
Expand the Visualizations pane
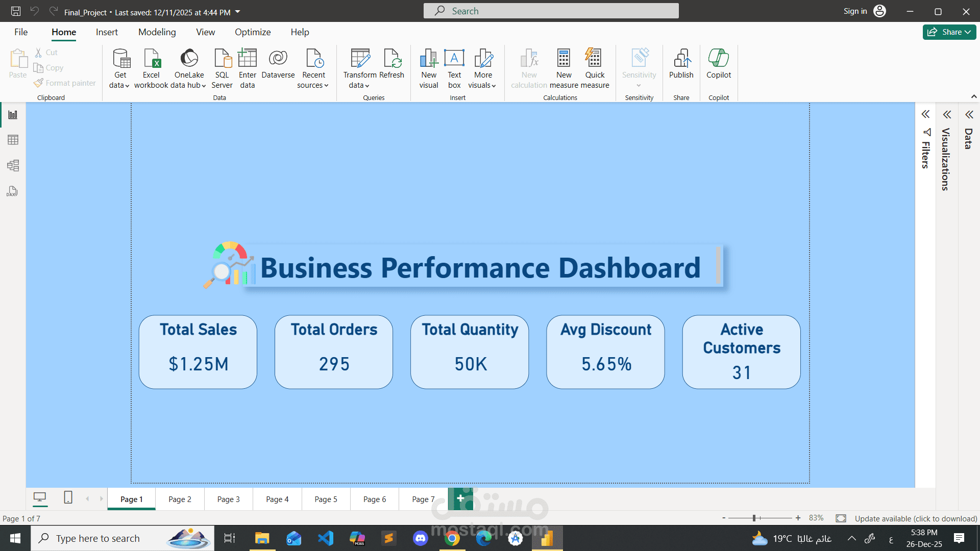[947, 115]
